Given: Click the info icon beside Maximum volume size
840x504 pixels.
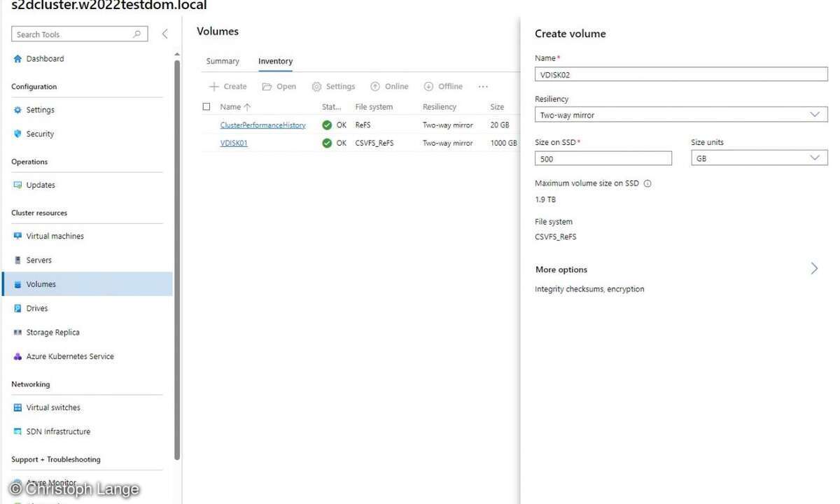Looking at the screenshot, I should pos(647,183).
